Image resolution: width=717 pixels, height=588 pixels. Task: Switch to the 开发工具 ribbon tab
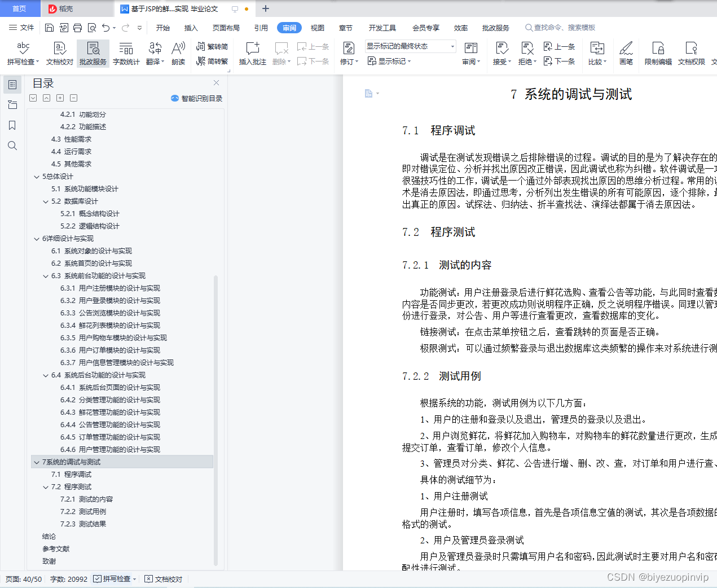tap(382, 28)
